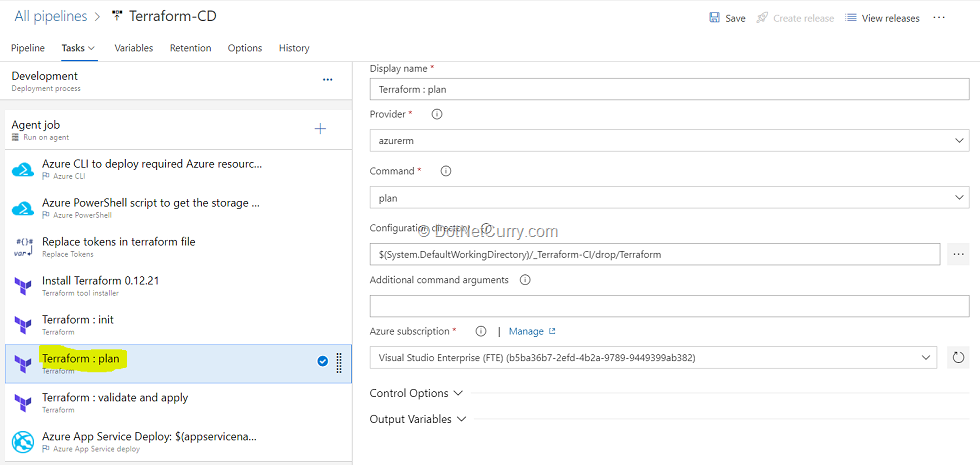Click the Additional command arguments field
Image resolution: width=980 pixels, height=465 pixels.
pos(669,306)
